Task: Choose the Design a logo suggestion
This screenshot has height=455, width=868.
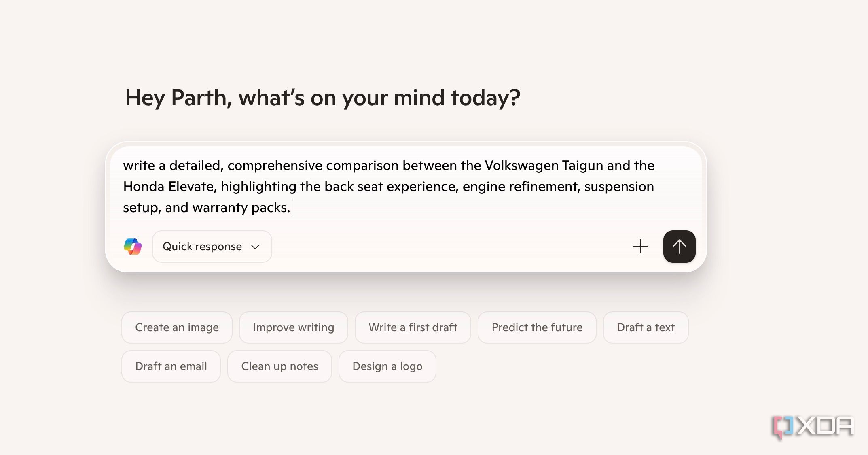Action: click(x=387, y=366)
